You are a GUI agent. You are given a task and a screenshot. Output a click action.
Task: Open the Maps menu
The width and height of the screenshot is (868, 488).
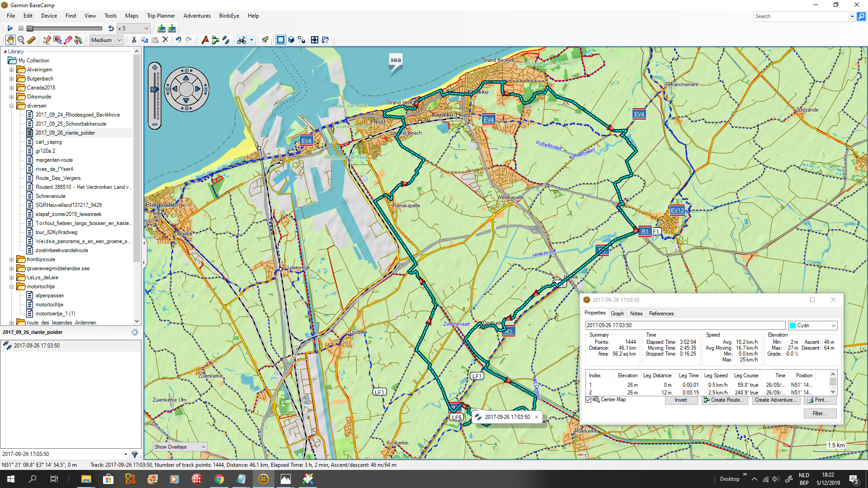point(132,16)
